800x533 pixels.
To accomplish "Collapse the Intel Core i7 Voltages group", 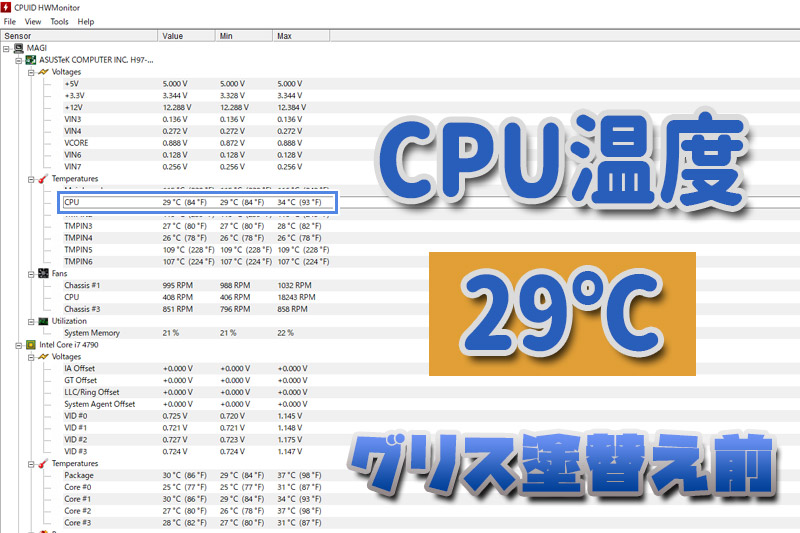I will pyautogui.click(x=31, y=357).
